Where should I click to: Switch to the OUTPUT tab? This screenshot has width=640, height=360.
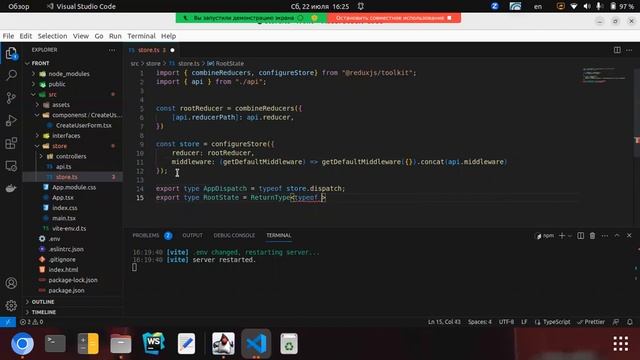pyautogui.click(x=192, y=236)
